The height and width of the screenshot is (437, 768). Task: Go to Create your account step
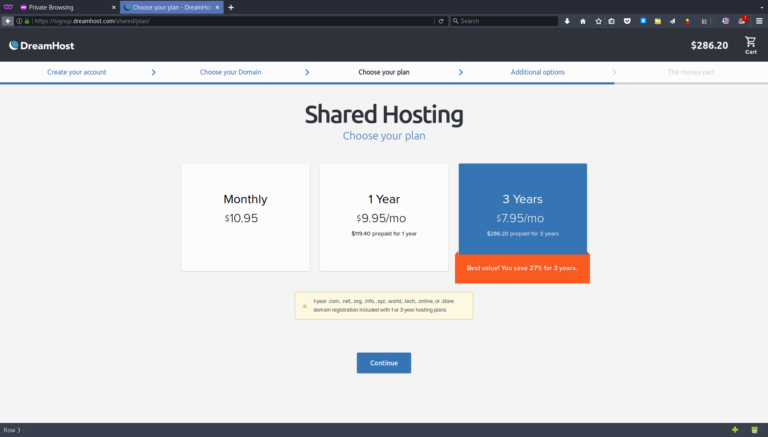coord(76,72)
